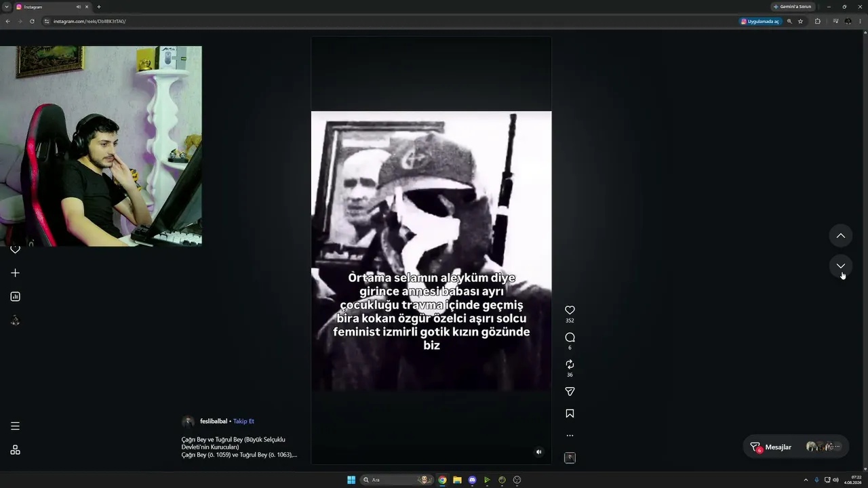Click the feslibalbal profile picture
The image size is (868, 488).
pyautogui.click(x=188, y=422)
